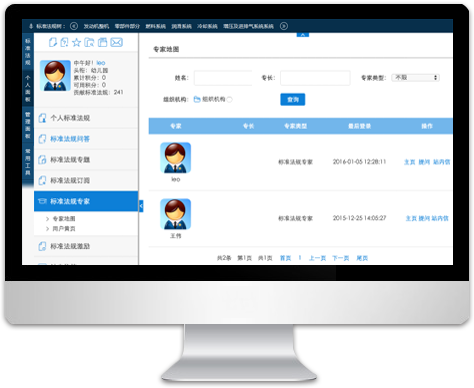This screenshot has width=474, height=388.
Task: Click the username leo link in greeting
Action: (x=101, y=63)
